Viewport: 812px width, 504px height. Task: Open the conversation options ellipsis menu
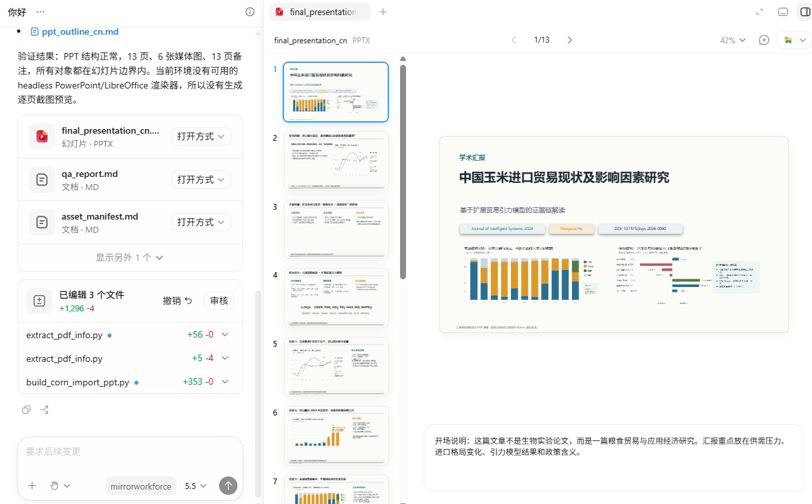point(41,12)
